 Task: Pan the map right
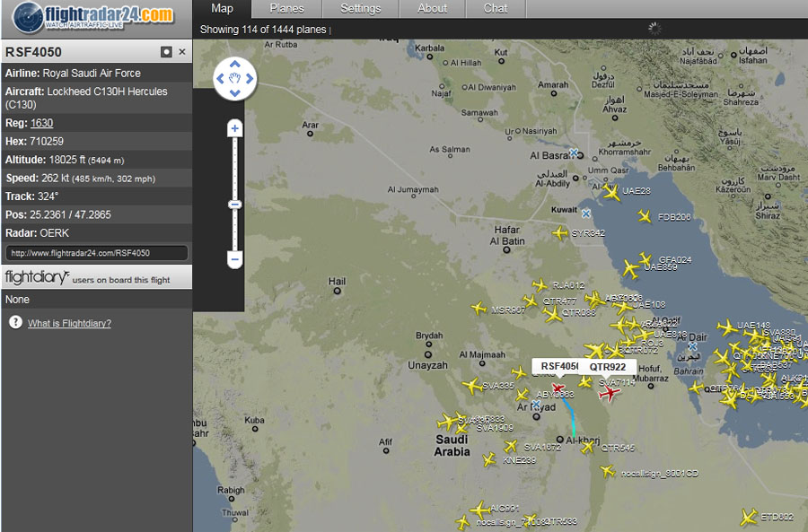(250, 79)
